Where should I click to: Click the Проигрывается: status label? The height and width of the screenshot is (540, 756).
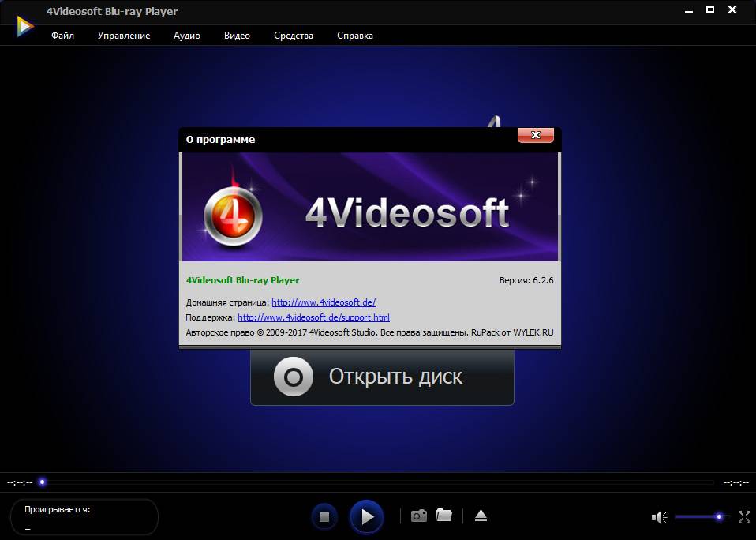click(58, 509)
